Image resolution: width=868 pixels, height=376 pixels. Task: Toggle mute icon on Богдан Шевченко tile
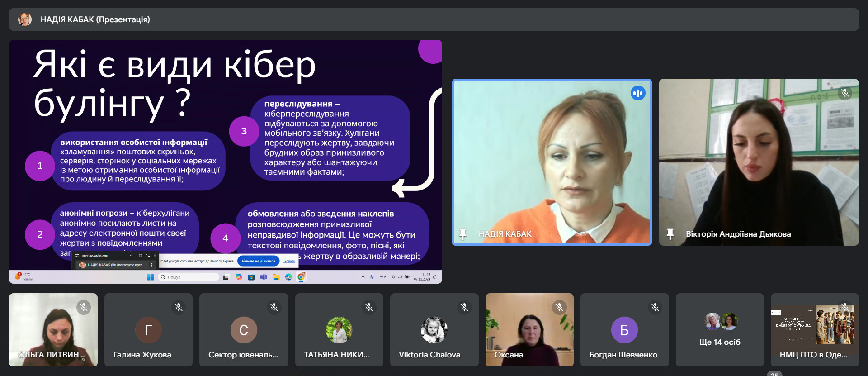655,308
